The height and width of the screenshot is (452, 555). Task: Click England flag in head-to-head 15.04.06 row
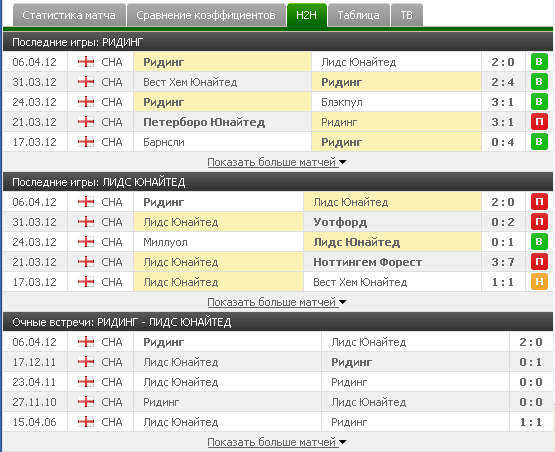coord(86,422)
